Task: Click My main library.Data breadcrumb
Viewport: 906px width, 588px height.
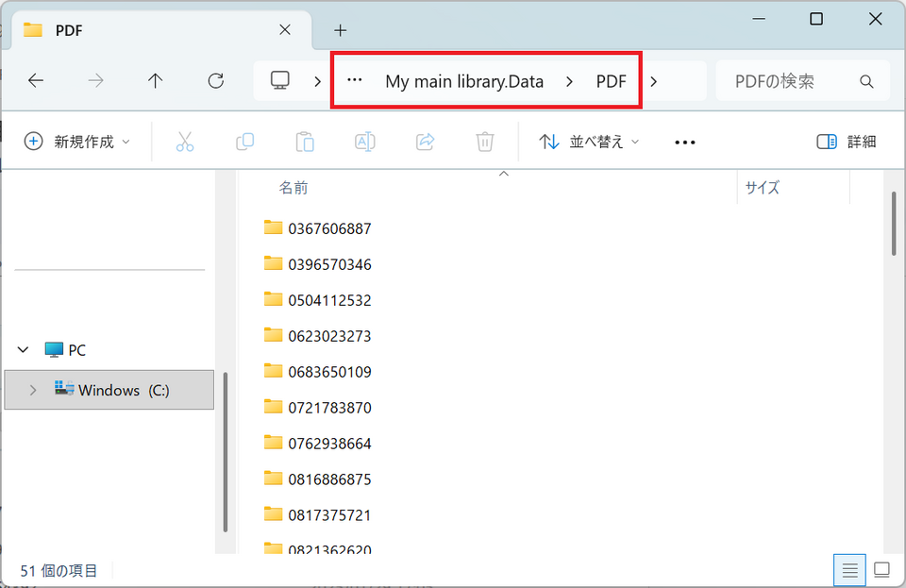Action: pos(464,81)
